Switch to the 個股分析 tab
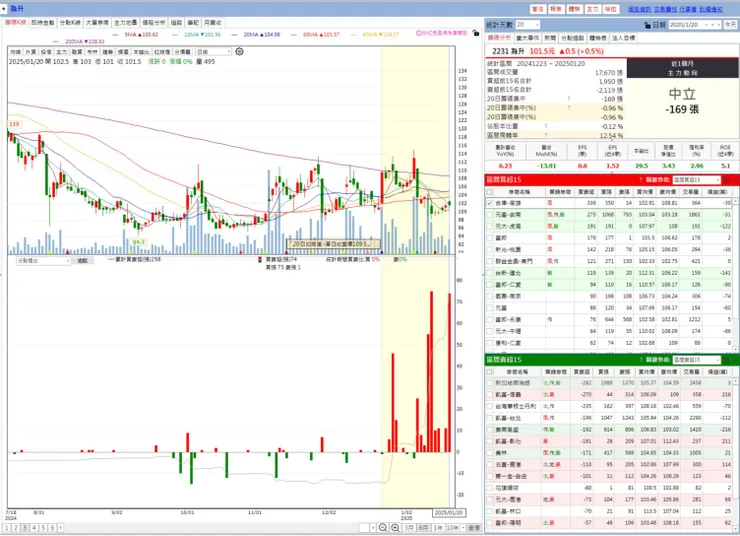This screenshot has width=740, height=536. 154,23
